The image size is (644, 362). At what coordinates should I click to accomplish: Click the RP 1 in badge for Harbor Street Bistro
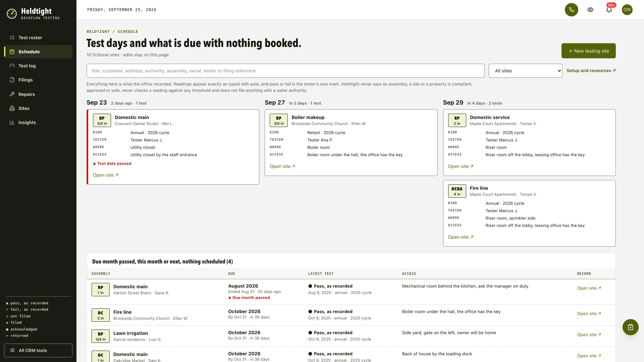click(x=100, y=289)
